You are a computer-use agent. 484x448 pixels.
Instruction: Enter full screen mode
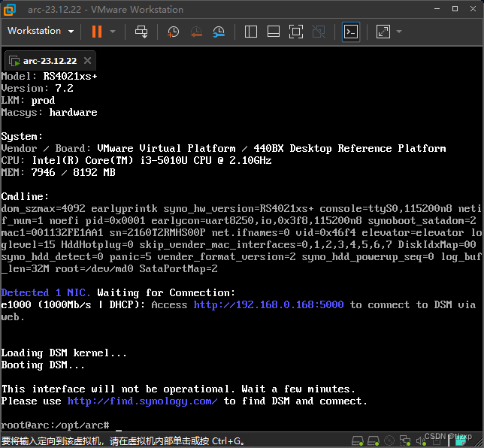click(x=295, y=32)
